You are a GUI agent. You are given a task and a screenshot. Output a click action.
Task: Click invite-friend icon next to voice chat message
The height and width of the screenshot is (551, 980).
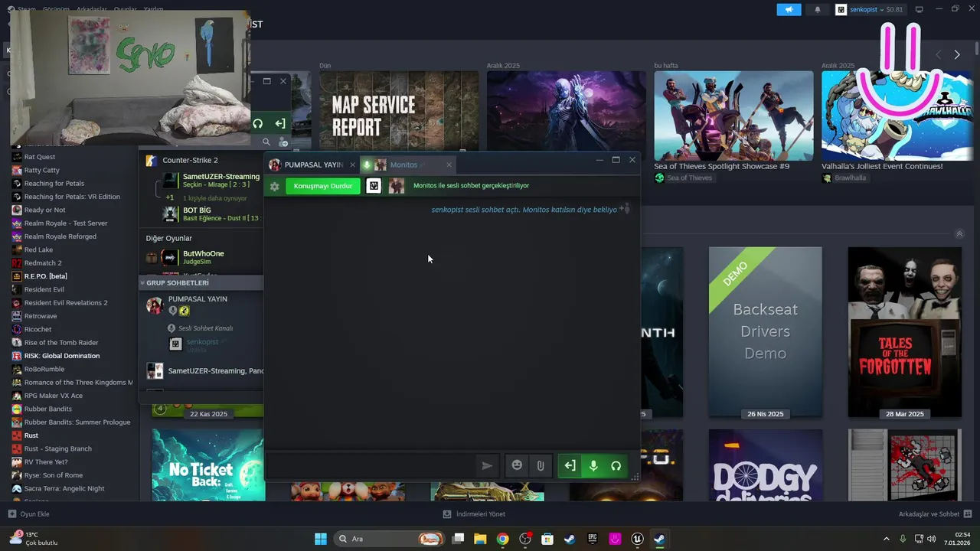[x=626, y=208]
